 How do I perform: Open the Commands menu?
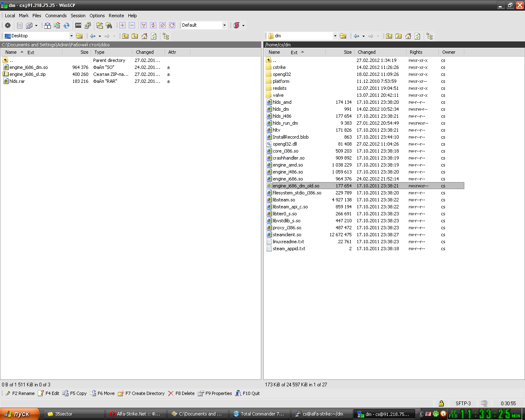[56, 16]
